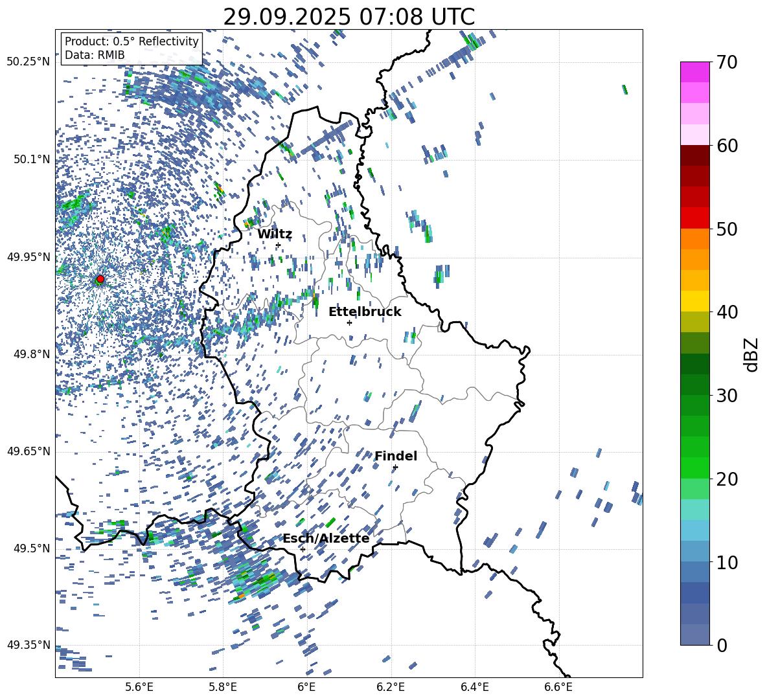The image size is (767, 700).
Task: Click the Esch/Alzette station cross marker
Action: [303, 549]
